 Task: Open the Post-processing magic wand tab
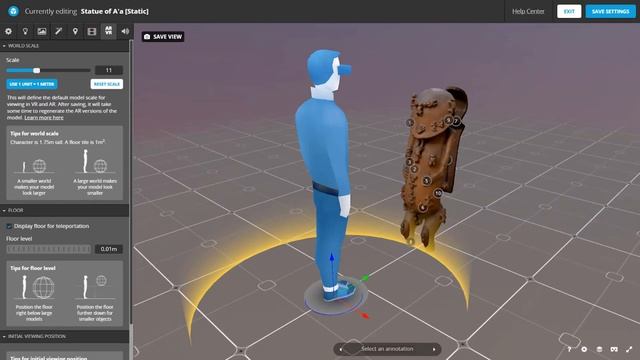[x=58, y=31]
